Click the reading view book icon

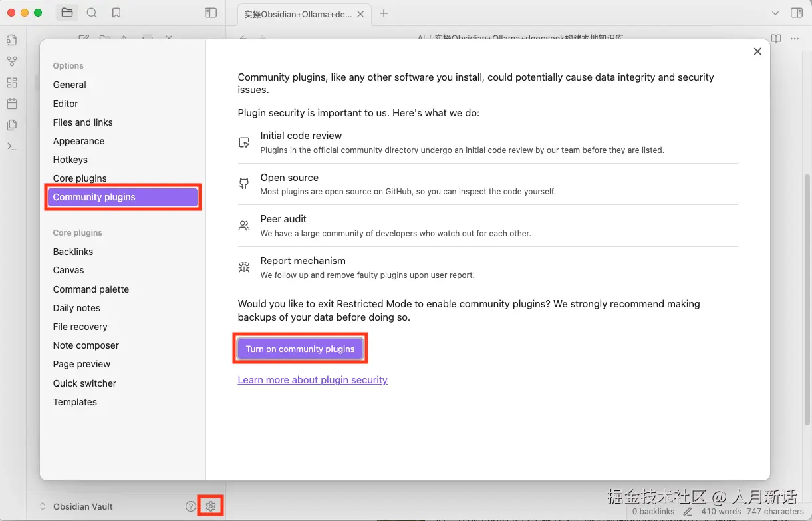pyautogui.click(x=775, y=38)
